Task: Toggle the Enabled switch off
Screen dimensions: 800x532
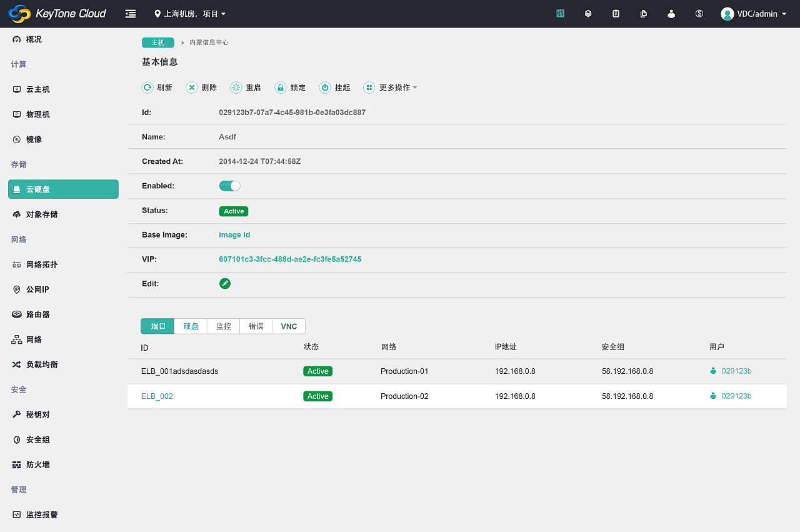Action: pyautogui.click(x=230, y=186)
